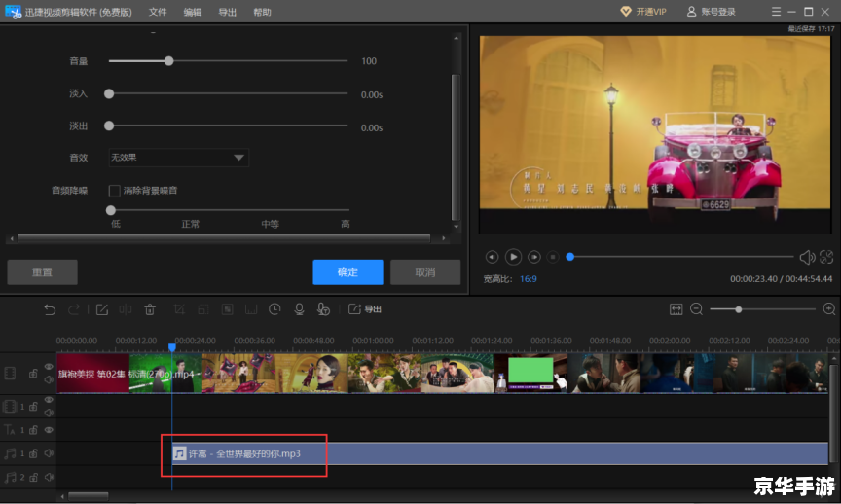
Task: Lock audio track 1
Action: pyautogui.click(x=33, y=453)
